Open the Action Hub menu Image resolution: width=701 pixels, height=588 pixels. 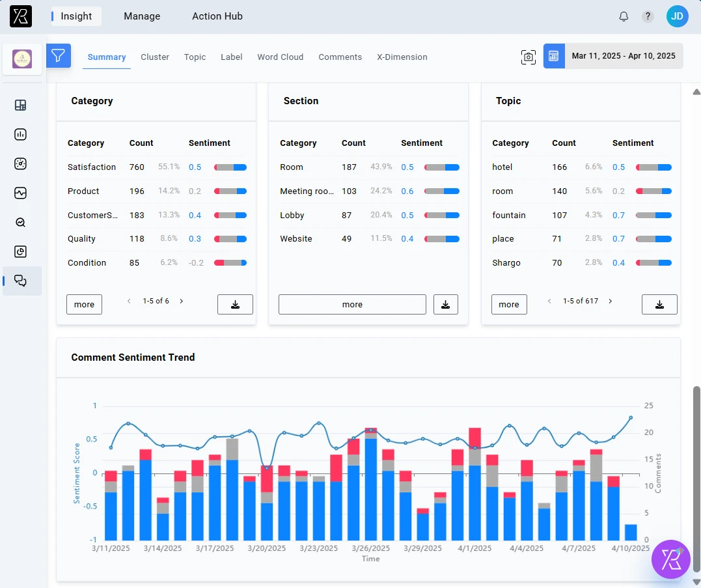(217, 16)
